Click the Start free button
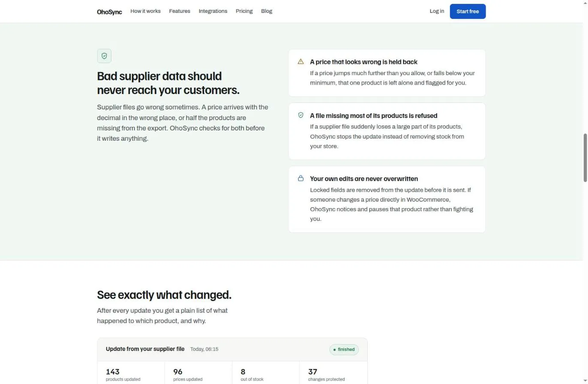The width and height of the screenshot is (588, 384). point(468,12)
